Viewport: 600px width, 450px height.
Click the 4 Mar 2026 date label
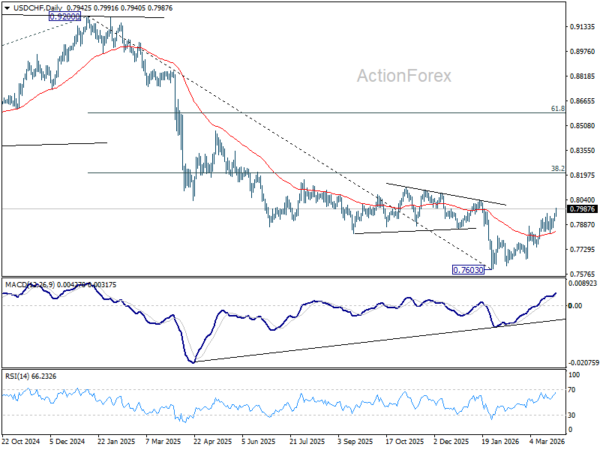point(547,442)
